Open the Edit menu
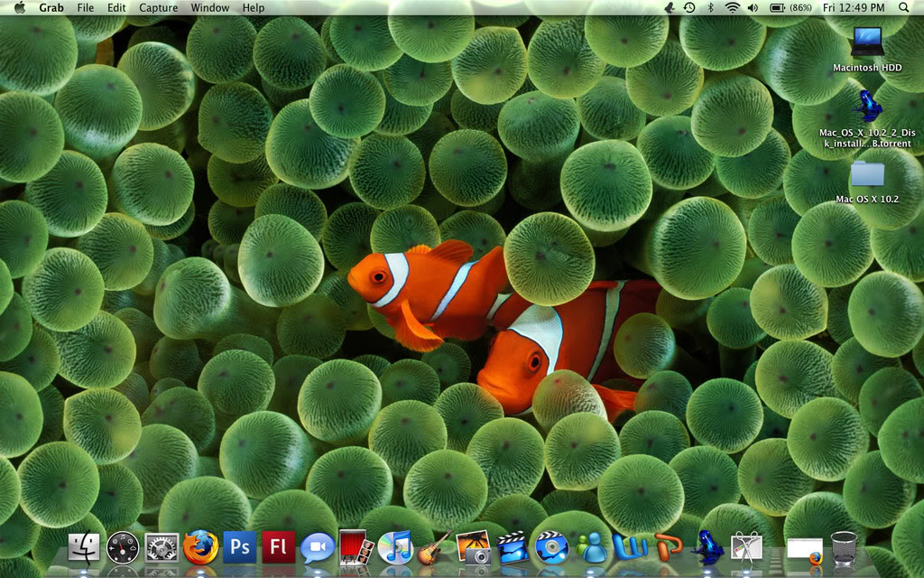This screenshot has height=578, width=924. [116, 7]
